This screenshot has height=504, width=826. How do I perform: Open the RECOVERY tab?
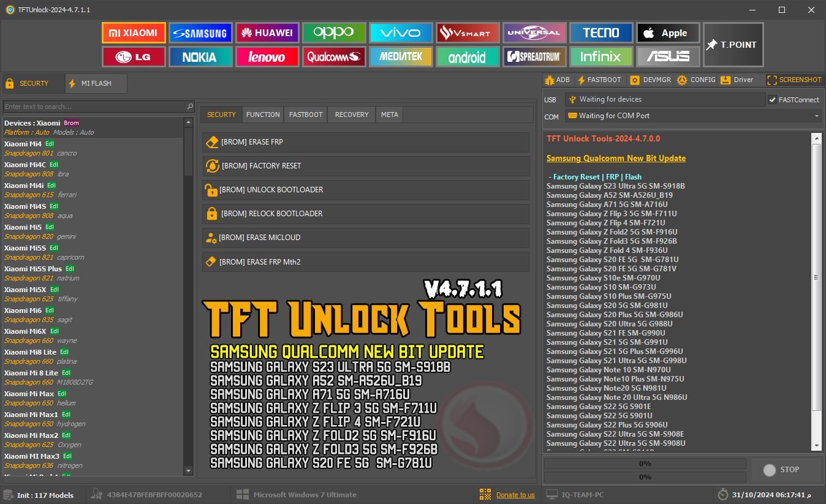[x=352, y=115]
